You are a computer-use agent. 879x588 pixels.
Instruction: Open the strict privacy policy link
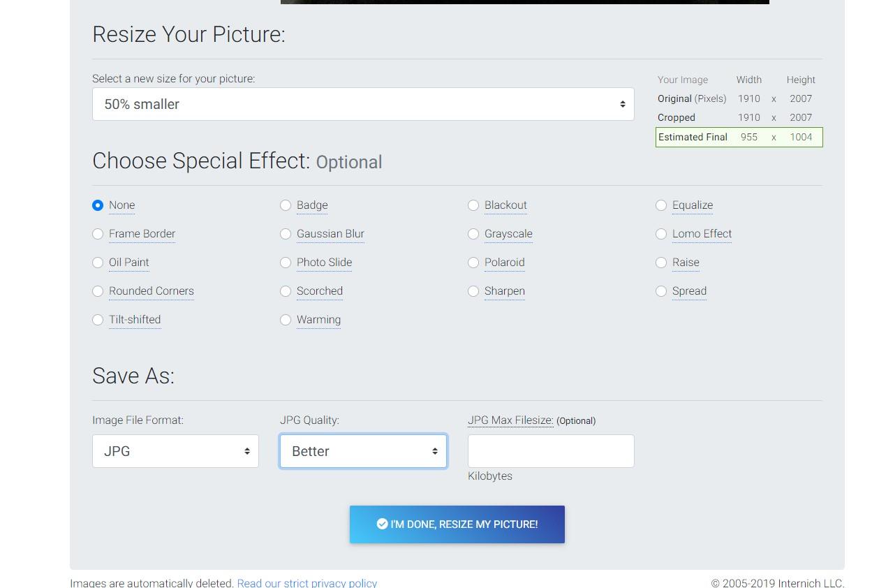pos(306,582)
